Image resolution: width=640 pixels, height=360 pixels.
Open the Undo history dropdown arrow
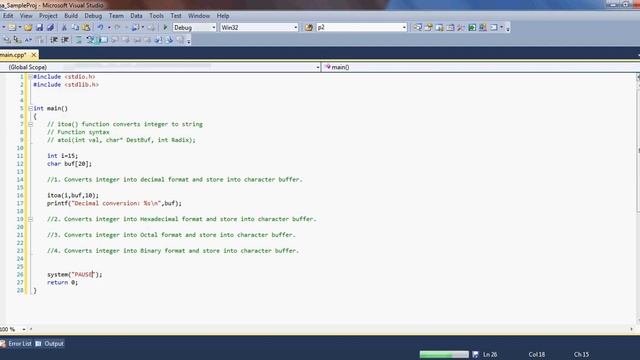point(109,27)
